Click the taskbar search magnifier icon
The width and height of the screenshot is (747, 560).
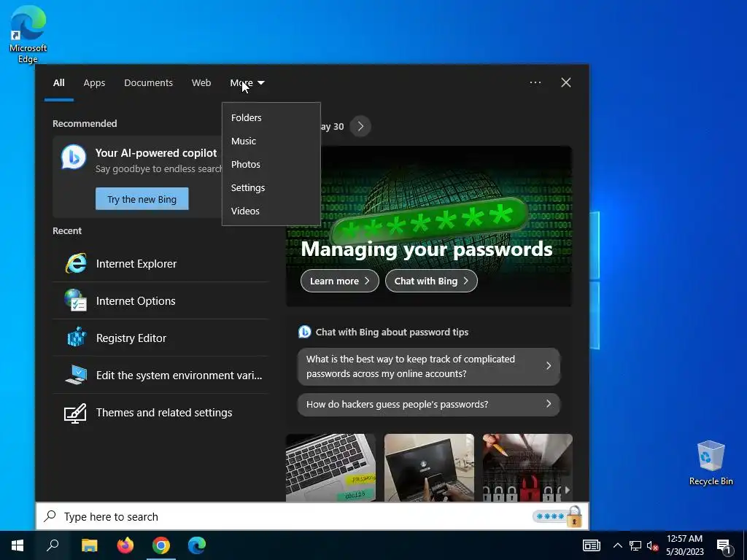tap(53, 545)
